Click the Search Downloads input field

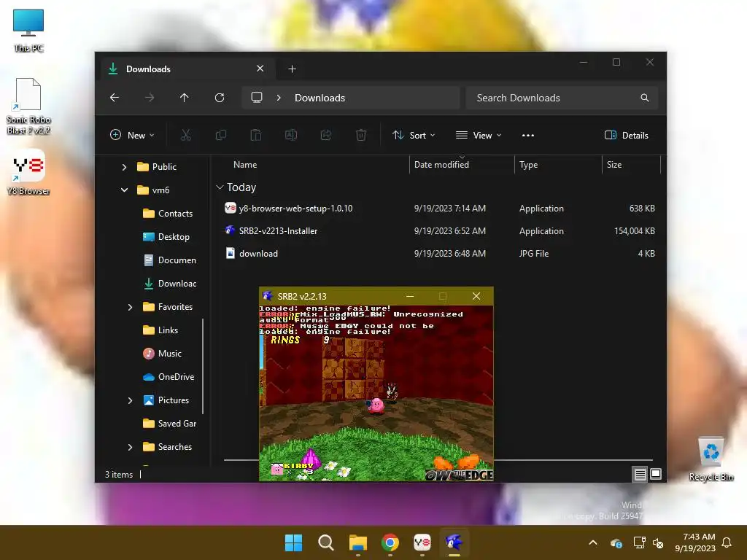[562, 98]
